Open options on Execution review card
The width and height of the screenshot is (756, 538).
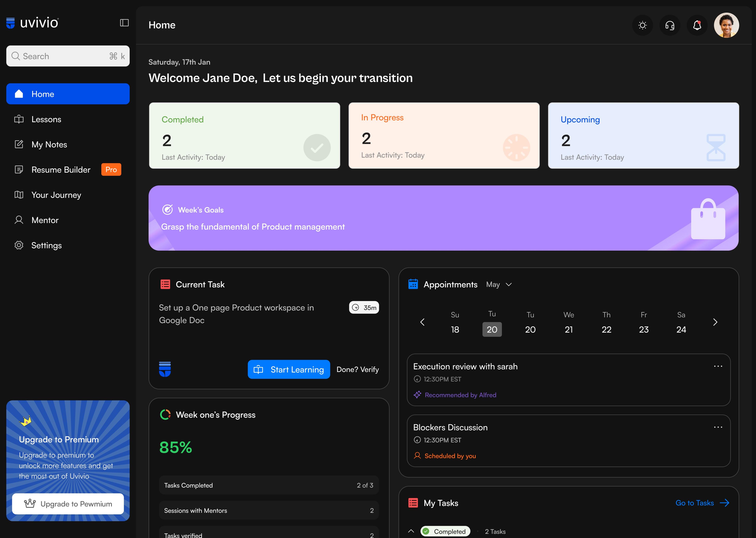(x=718, y=366)
